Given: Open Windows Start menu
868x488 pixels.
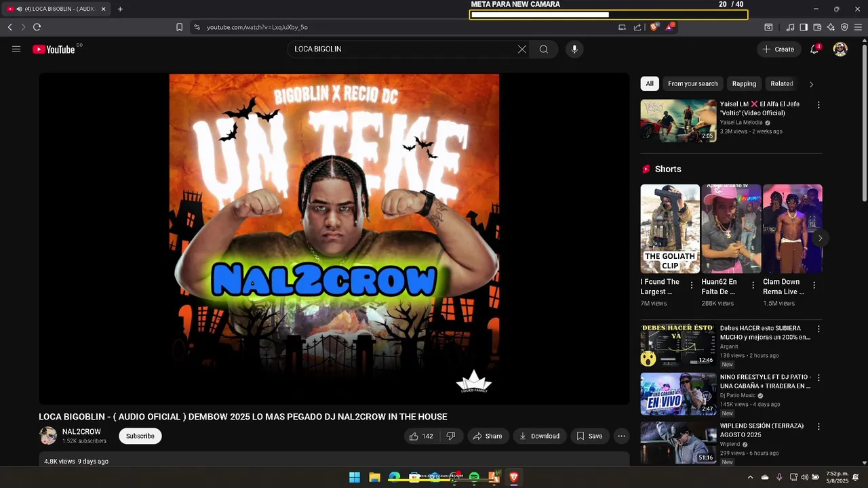Looking at the screenshot, I should tap(355, 477).
